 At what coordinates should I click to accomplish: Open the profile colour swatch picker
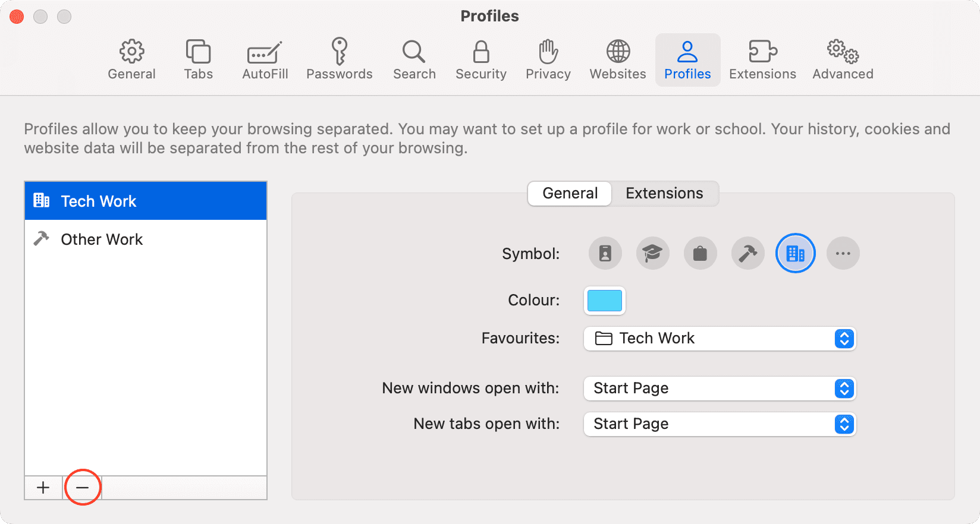pyautogui.click(x=604, y=301)
